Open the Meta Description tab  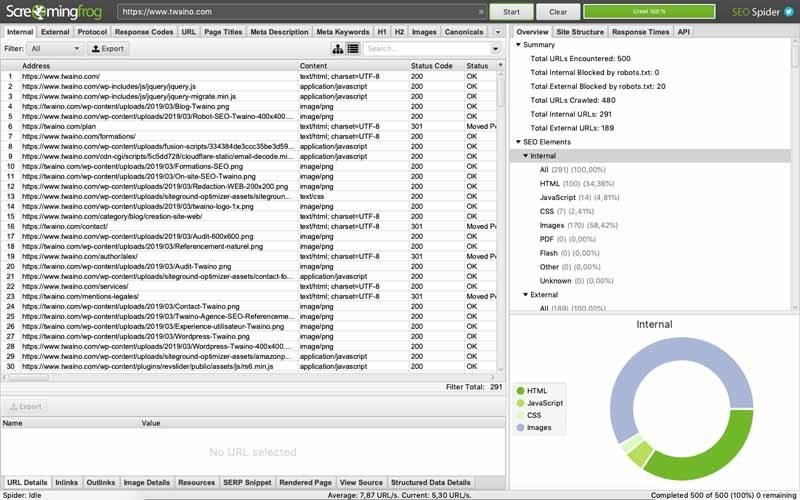point(279,32)
